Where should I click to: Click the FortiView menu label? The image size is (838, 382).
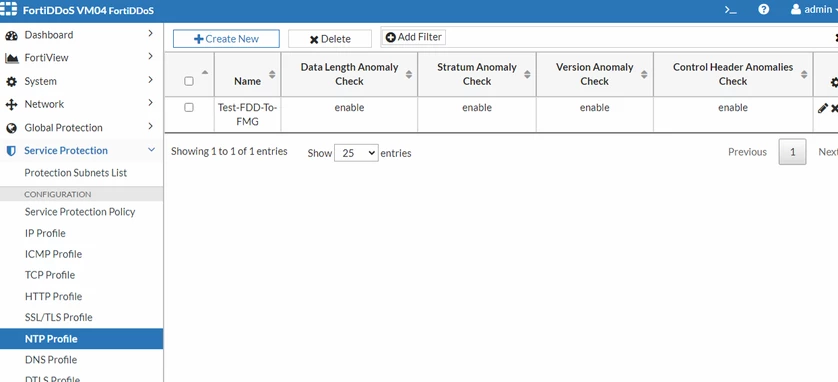point(46,58)
